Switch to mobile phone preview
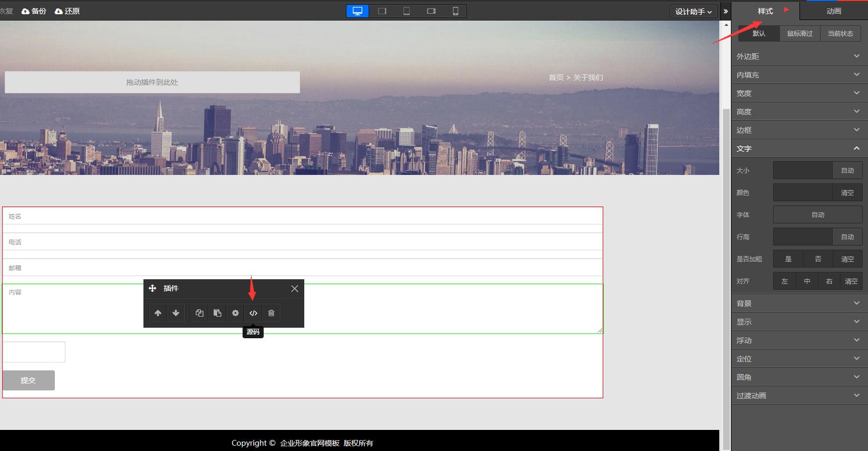The height and width of the screenshot is (451, 868). point(455,11)
